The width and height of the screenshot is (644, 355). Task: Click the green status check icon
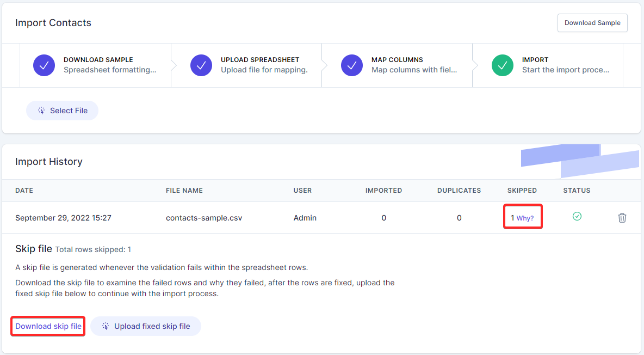pos(577,217)
